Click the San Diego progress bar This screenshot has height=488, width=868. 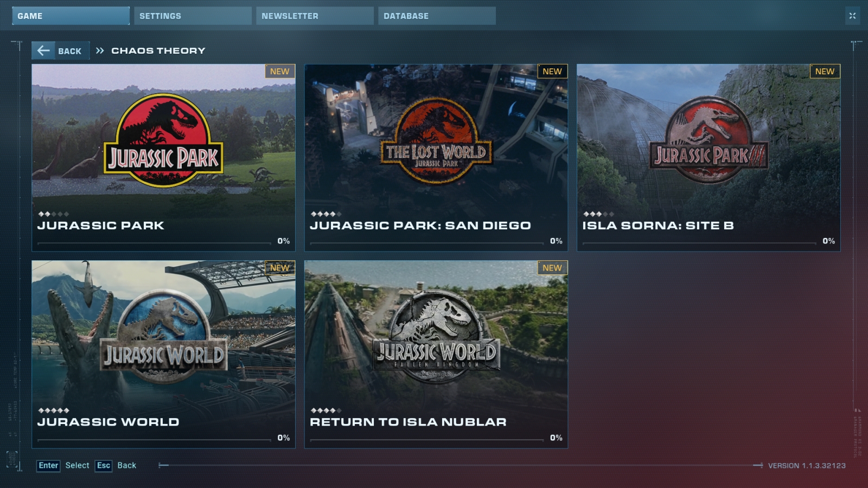pyautogui.click(x=427, y=243)
